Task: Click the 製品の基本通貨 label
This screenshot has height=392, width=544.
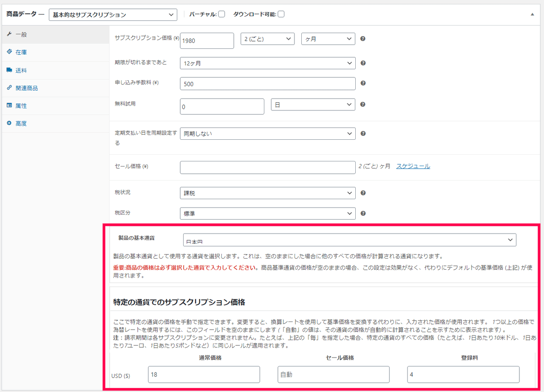Action: pyautogui.click(x=136, y=238)
